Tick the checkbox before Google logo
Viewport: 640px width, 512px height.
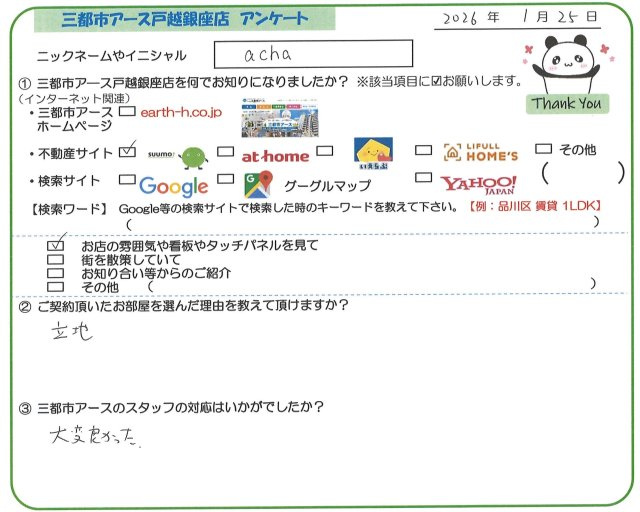126,182
